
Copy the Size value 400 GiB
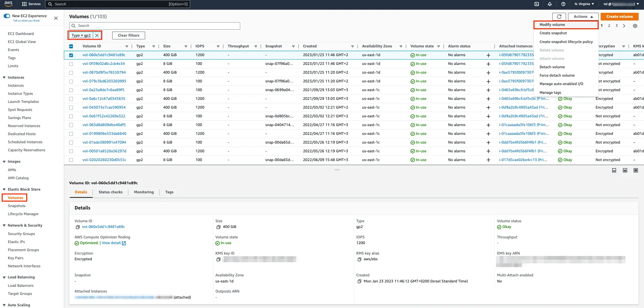point(218,227)
